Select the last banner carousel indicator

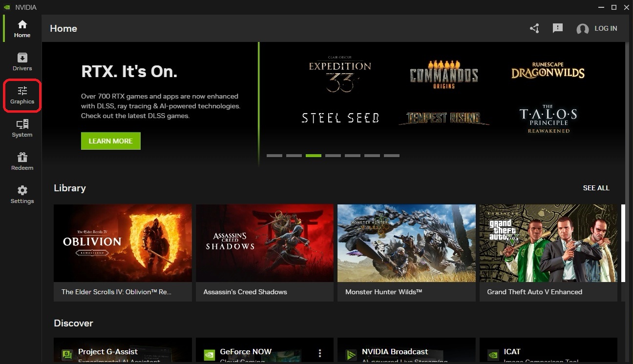(392, 156)
